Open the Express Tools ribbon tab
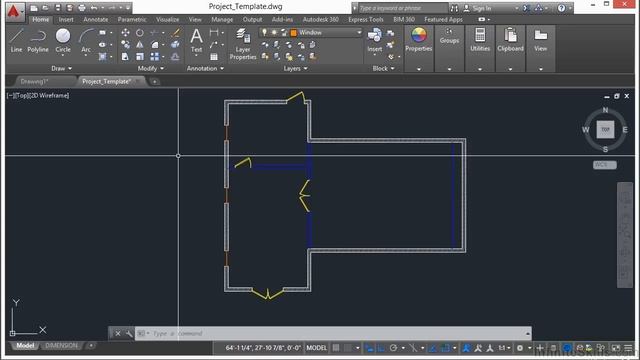This screenshot has height=360, width=640. [x=366, y=20]
